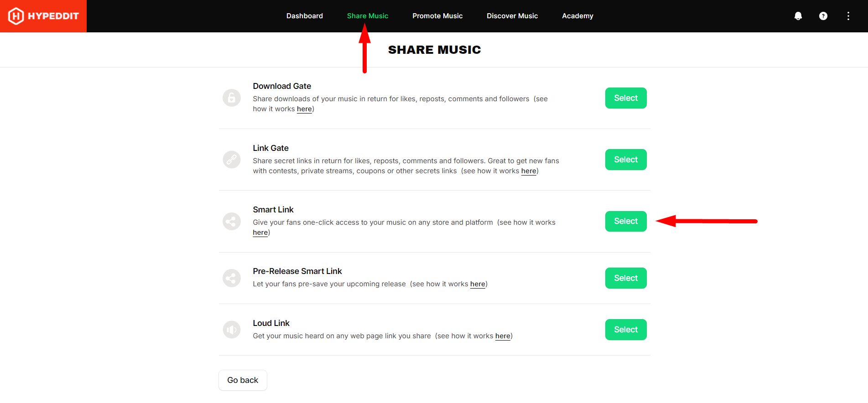Click the Loud Link speaker icon
The height and width of the screenshot is (403, 868).
[x=232, y=330]
